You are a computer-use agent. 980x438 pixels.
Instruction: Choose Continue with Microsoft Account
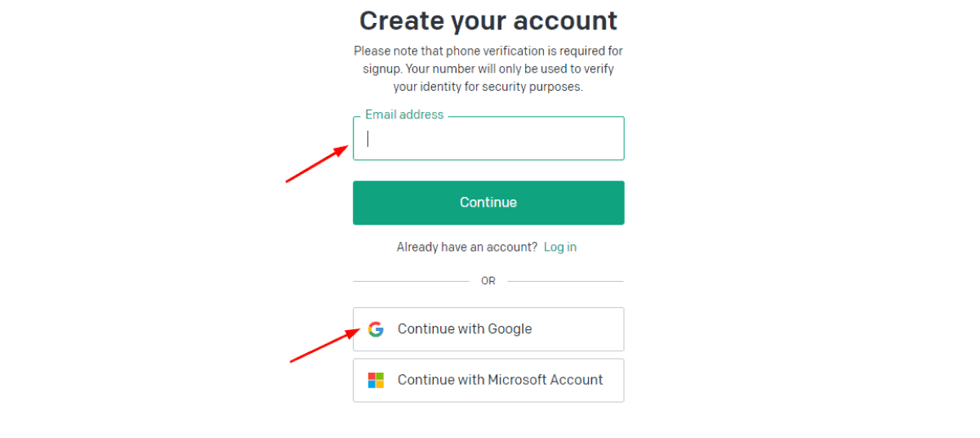pos(488,380)
